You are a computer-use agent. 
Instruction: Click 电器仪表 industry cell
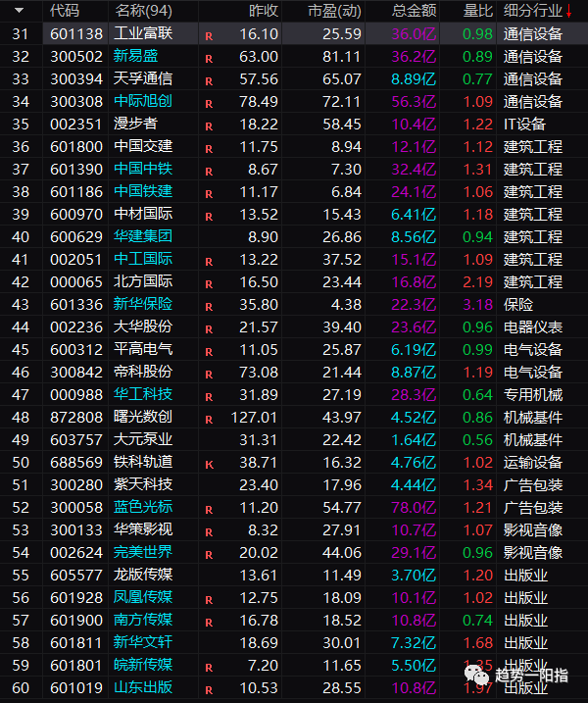533,327
